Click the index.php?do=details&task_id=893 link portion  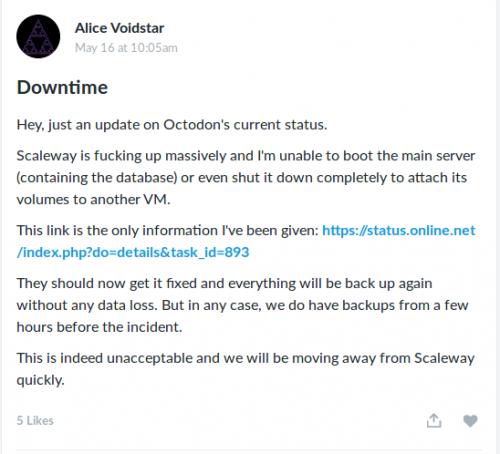pyautogui.click(x=133, y=252)
